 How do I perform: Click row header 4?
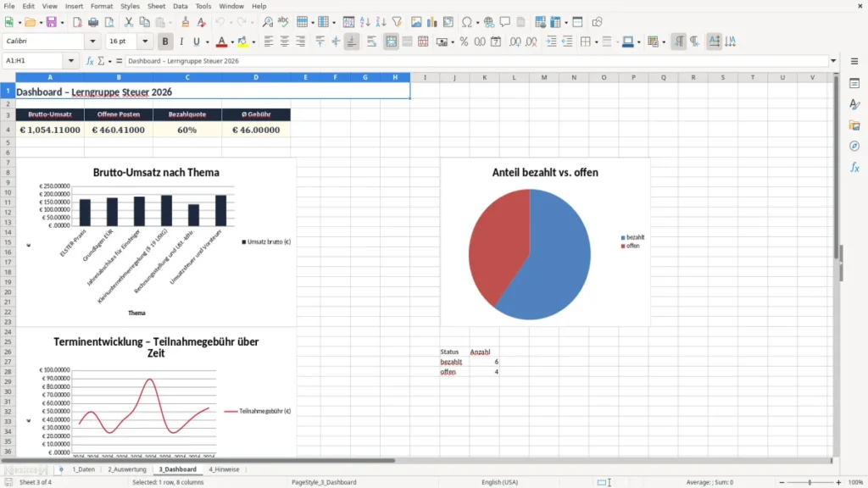pos(8,130)
